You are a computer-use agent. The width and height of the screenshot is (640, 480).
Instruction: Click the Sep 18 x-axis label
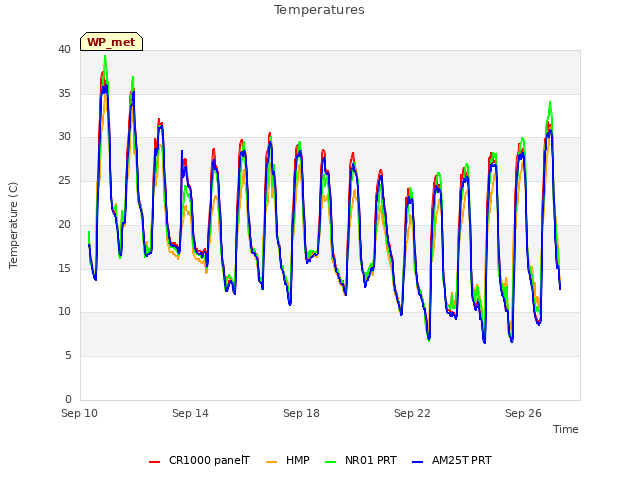pyautogui.click(x=301, y=413)
